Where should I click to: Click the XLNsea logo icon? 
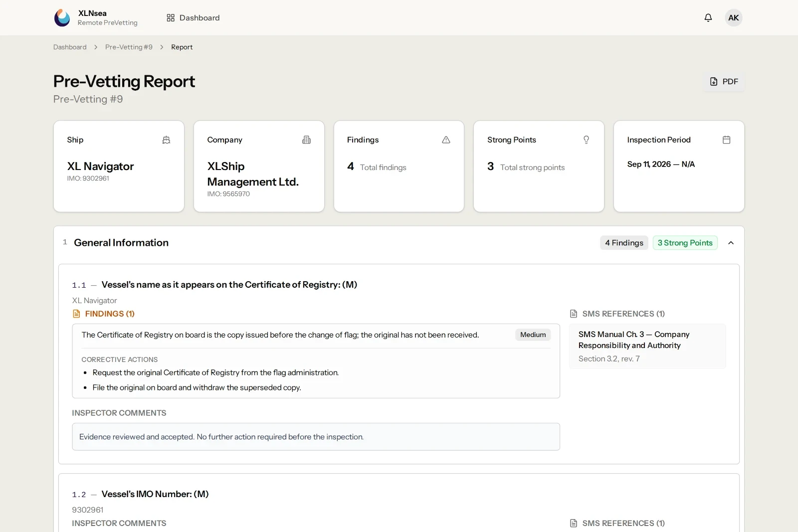(x=62, y=18)
